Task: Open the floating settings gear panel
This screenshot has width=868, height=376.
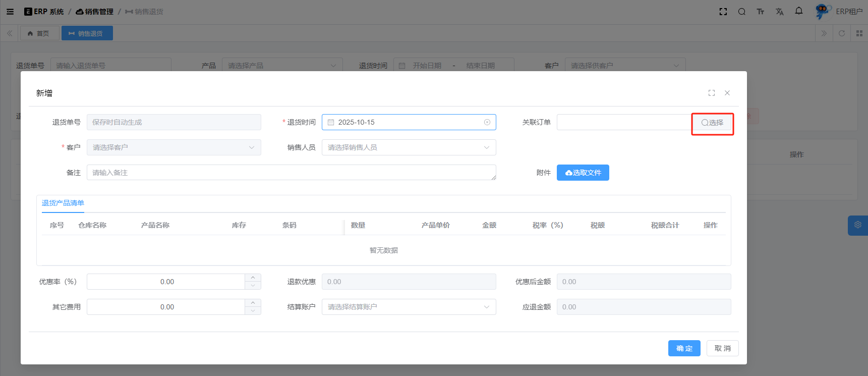Action: point(857,225)
